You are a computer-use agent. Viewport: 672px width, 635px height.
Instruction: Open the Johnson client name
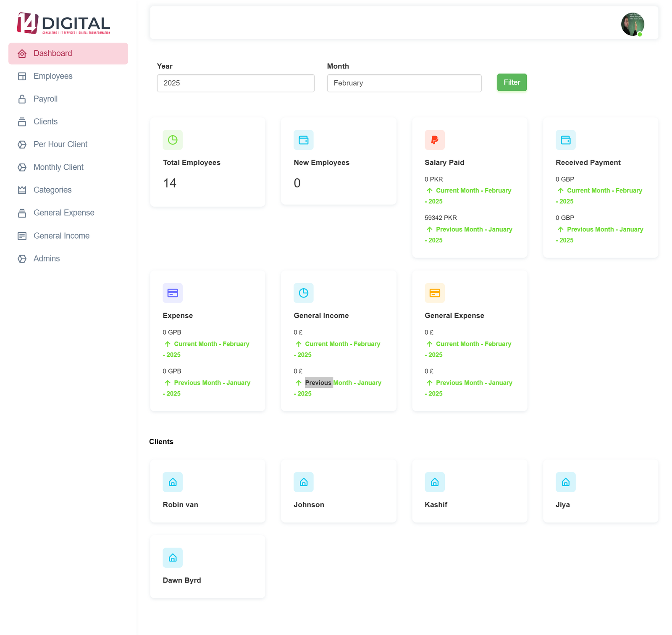tap(309, 505)
